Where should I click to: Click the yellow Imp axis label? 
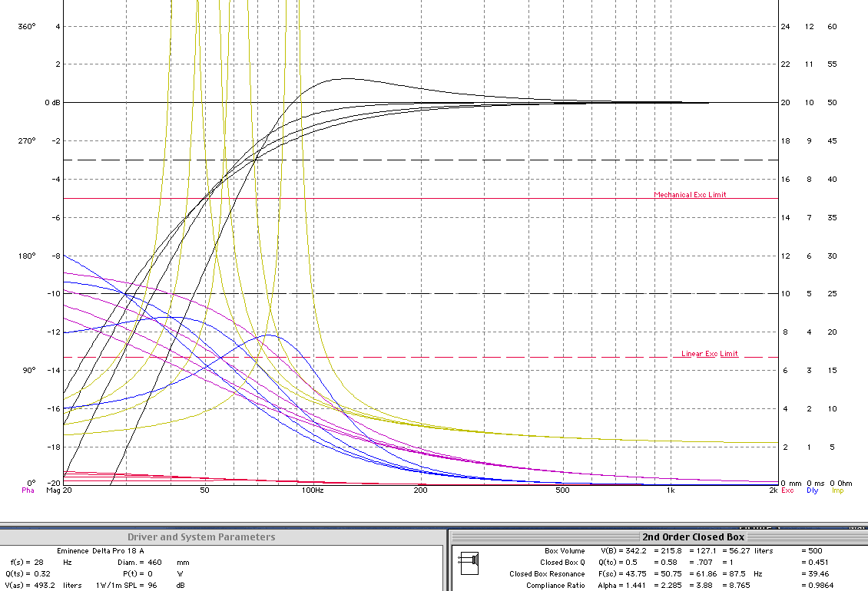[837, 490]
